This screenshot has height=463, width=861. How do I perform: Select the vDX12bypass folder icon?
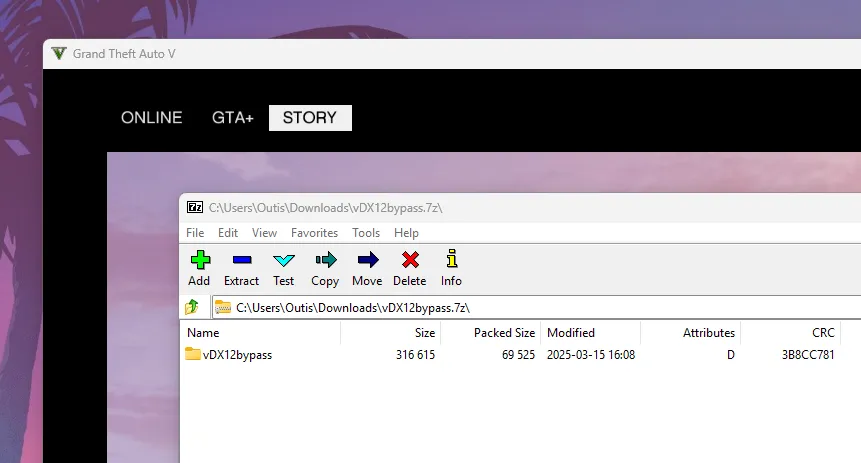[x=193, y=353]
